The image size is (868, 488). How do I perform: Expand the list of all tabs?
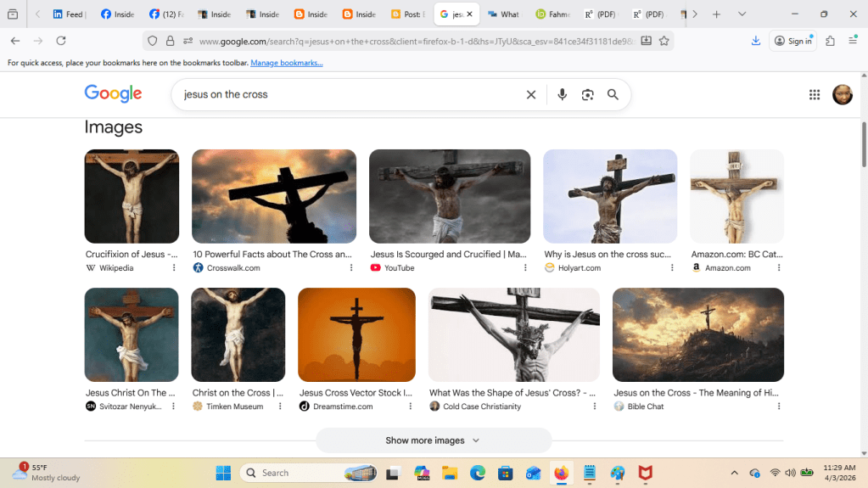coord(742,14)
